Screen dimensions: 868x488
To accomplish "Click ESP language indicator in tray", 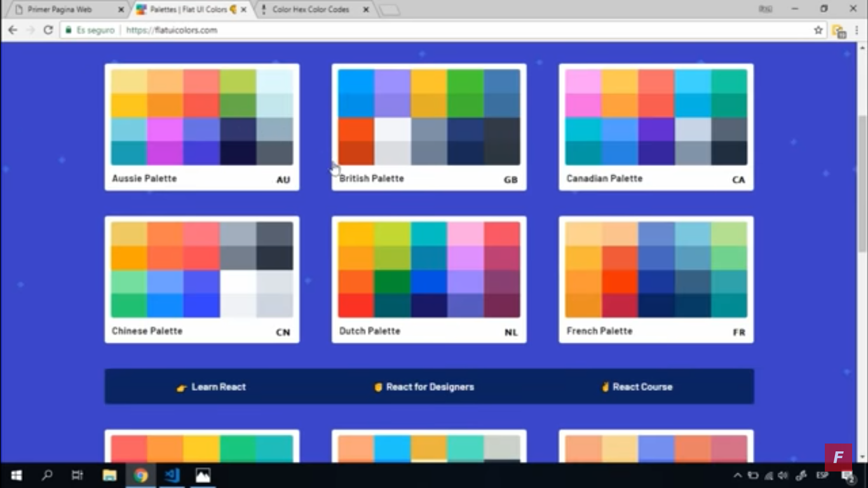I will click(822, 475).
